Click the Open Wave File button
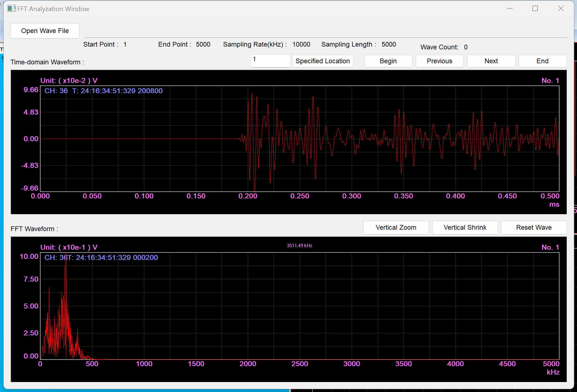Image resolution: width=577 pixels, height=392 pixels. 45,31
